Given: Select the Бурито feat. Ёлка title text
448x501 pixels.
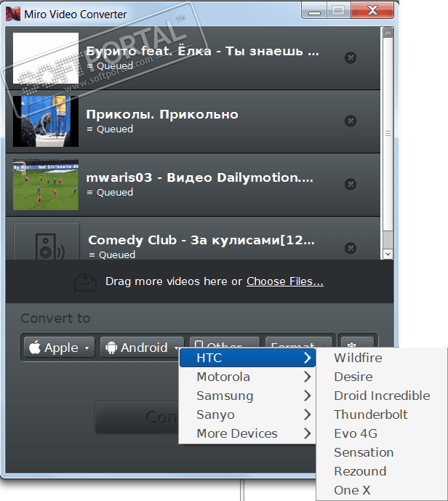Looking at the screenshot, I should pos(203,51).
